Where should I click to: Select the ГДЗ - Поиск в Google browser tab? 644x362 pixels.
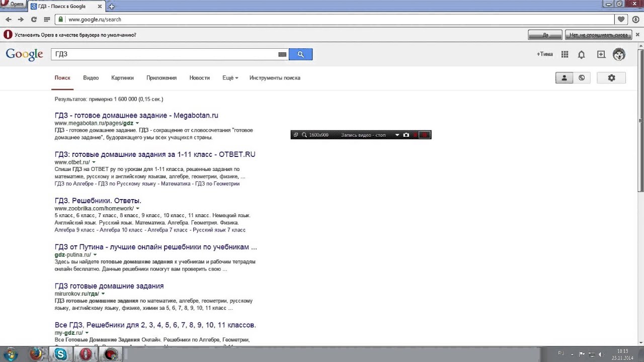(65, 7)
